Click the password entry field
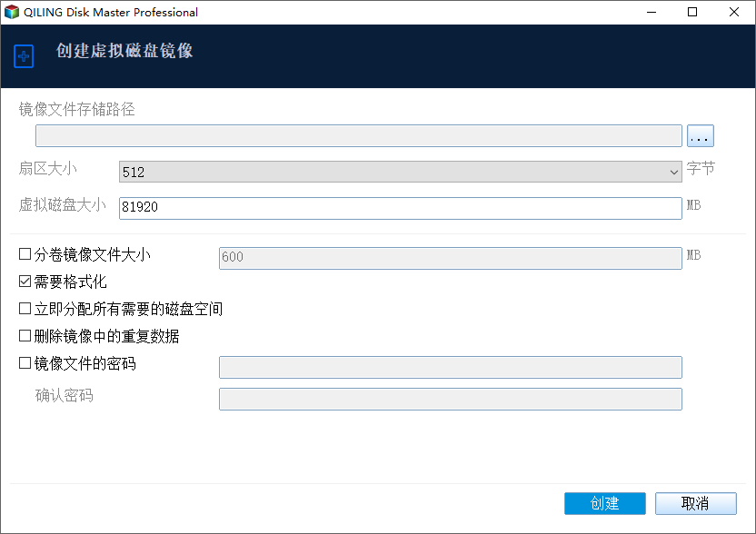This screenshot has width=756, height=534. tap(450, 367)
